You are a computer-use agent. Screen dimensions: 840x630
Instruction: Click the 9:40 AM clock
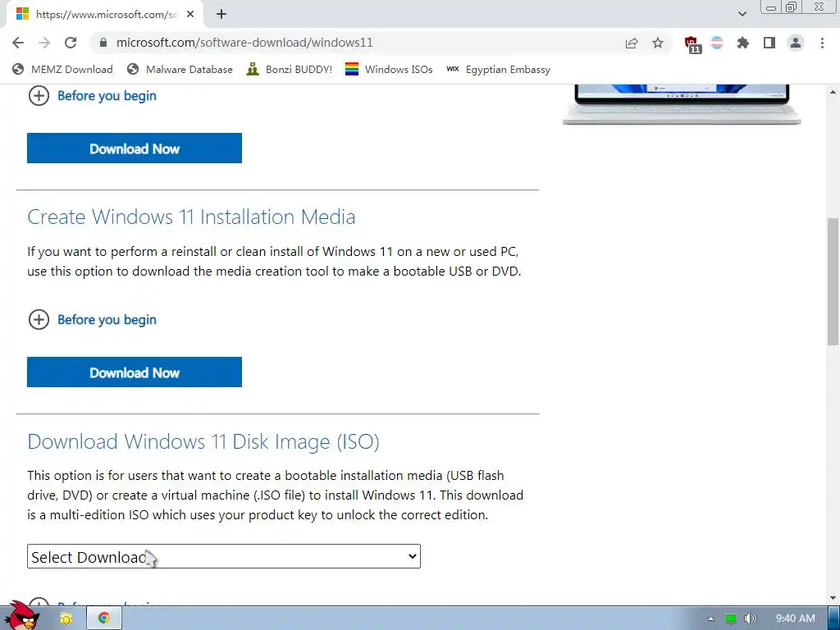pyautogui.click(x=796, y=619)
